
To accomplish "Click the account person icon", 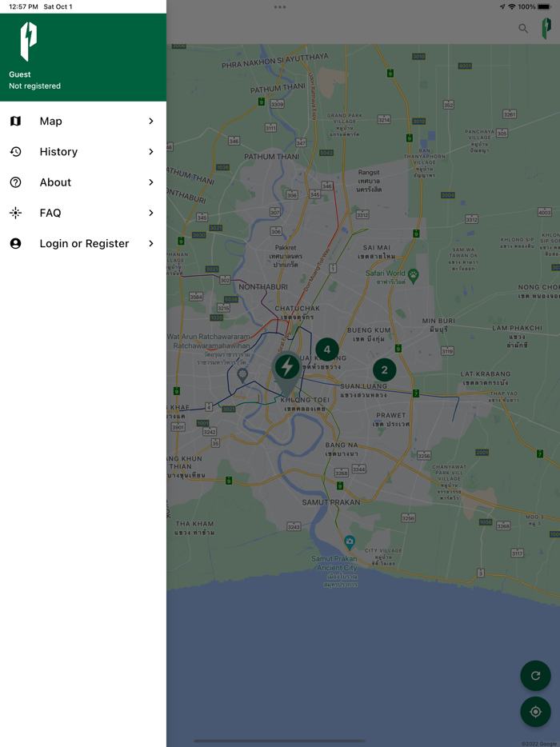I will [x=15, y=243].
